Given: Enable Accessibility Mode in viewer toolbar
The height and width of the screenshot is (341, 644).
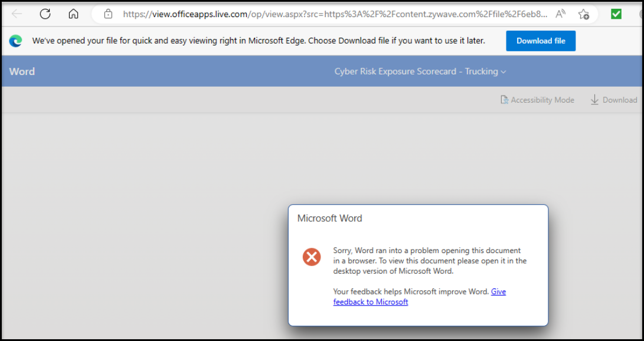Looking at the screenshot, I should pos(537,100).
